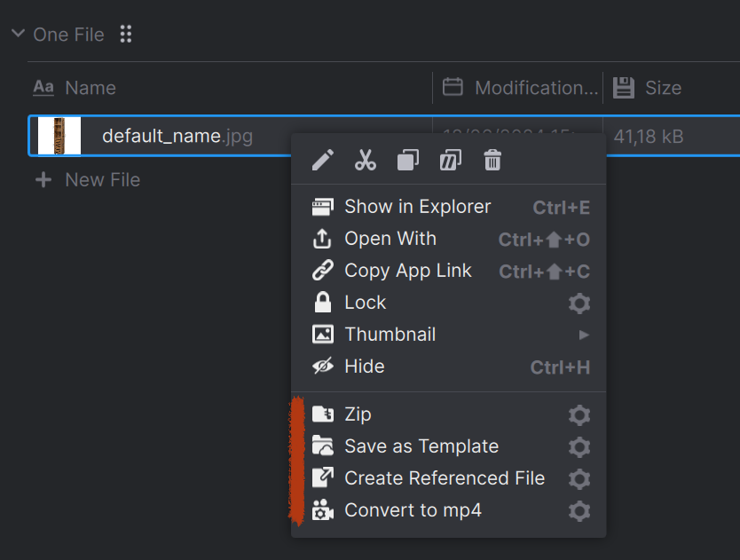This screenshot has height=560, width=740.
Task: Choose Open With from context menu
Action: pyautogui.click(x=390, y=239)
